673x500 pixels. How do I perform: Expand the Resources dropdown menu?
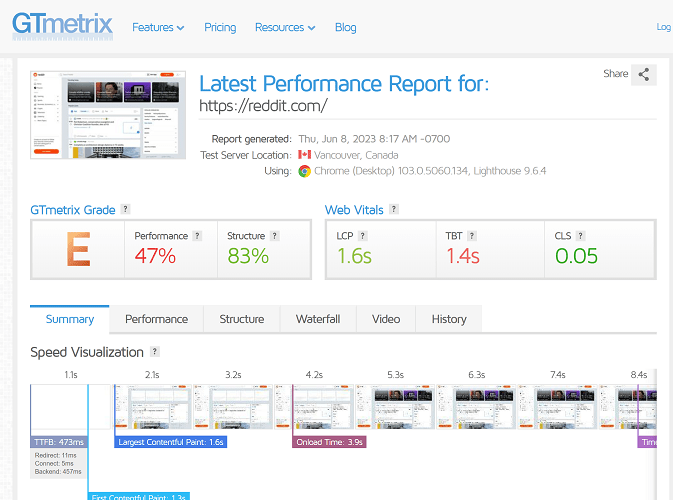point(285,27)
